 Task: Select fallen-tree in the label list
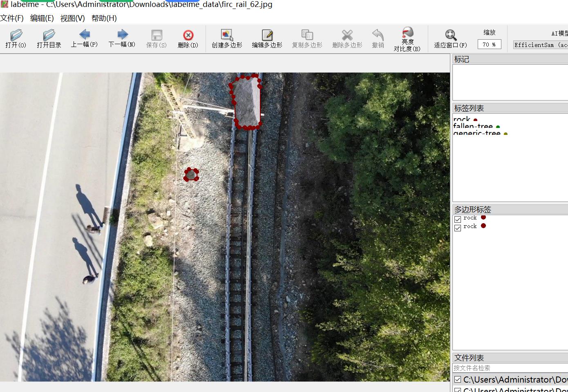tap(473, 126)
